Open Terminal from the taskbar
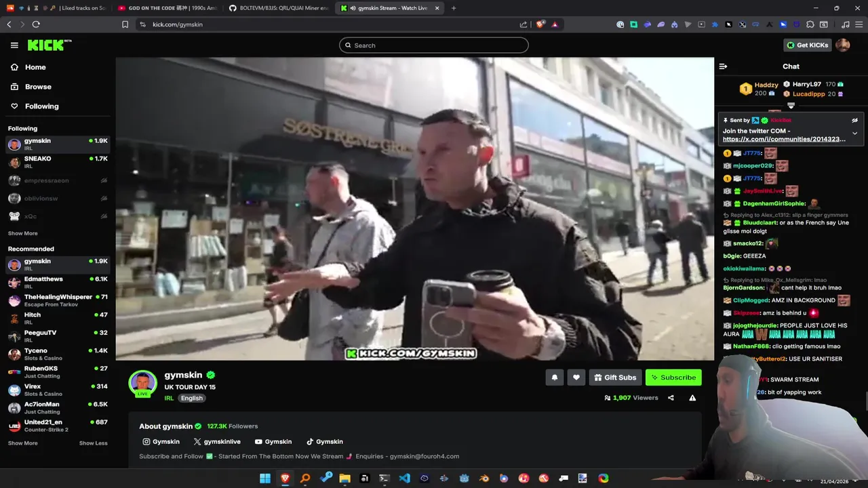The height and width of the screenshot is (488, 868). tap(384, 479)
